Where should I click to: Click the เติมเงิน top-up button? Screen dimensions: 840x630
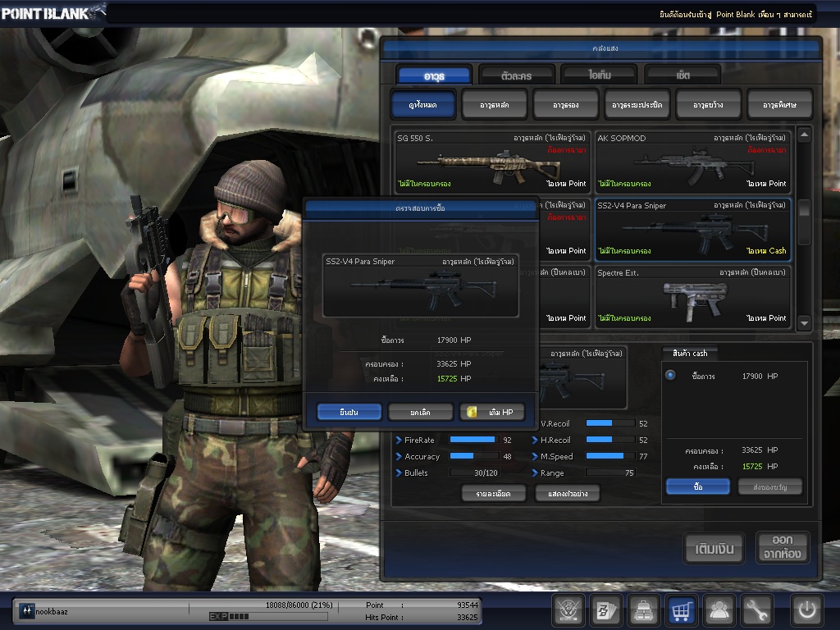(714, 548)
